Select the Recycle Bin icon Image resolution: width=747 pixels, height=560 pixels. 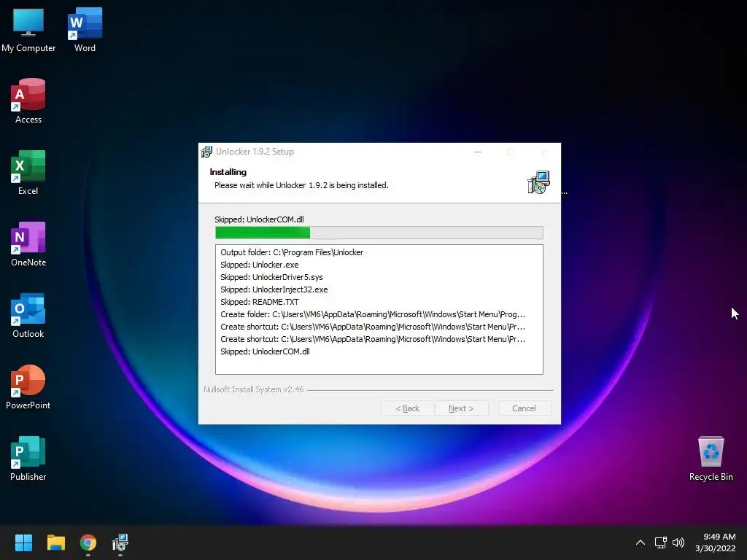point(711,458)
